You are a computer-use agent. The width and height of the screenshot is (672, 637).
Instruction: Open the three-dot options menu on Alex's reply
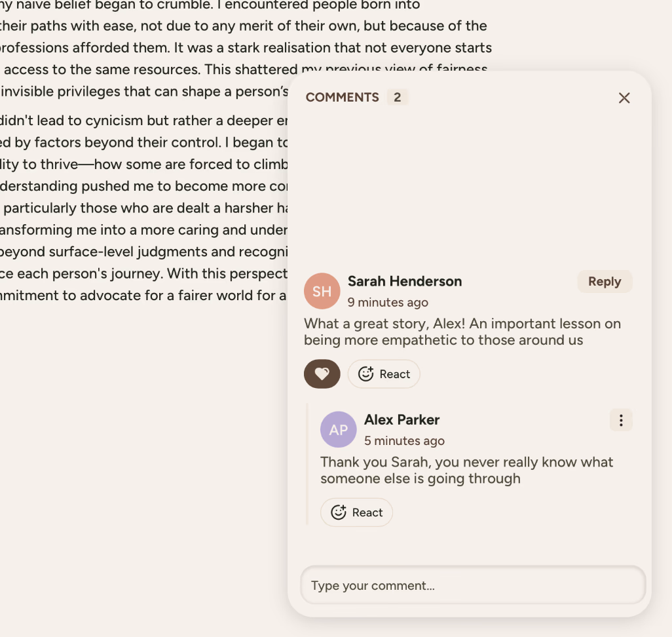621,420
